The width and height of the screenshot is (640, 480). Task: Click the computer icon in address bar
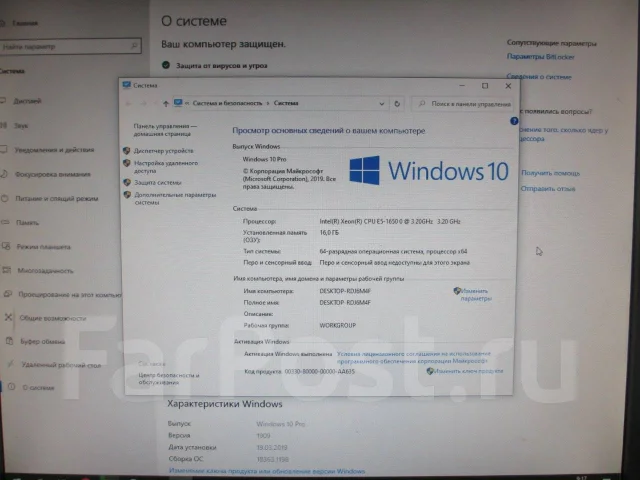point(178,103)
